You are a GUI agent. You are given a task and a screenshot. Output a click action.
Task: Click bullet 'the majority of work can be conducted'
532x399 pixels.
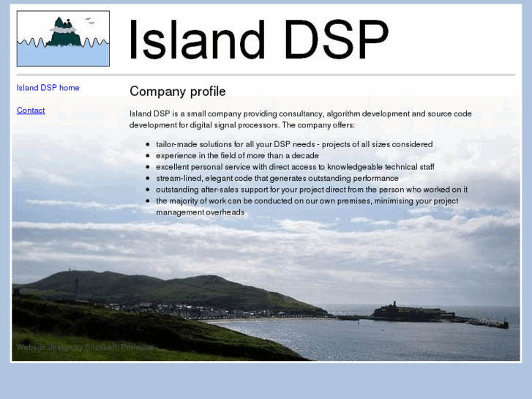click(307, 206)
